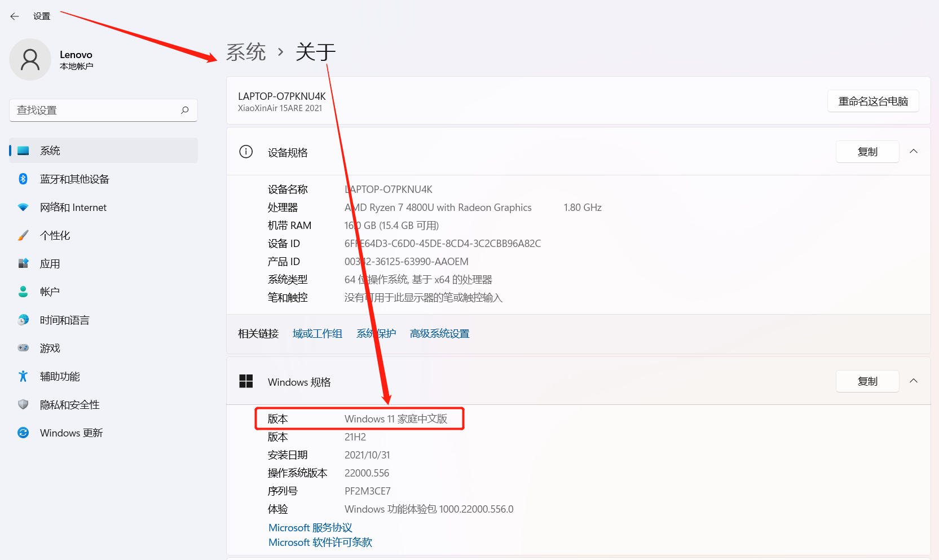
Task: Click the search magnifier icon
Action: [x=185, y=110]
